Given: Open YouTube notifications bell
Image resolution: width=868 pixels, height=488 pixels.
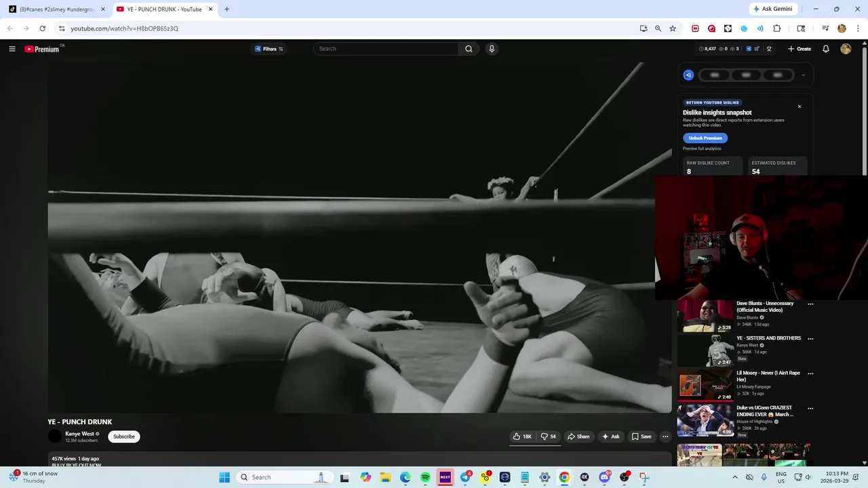Looking at the screenshot, I should (826, 49).
